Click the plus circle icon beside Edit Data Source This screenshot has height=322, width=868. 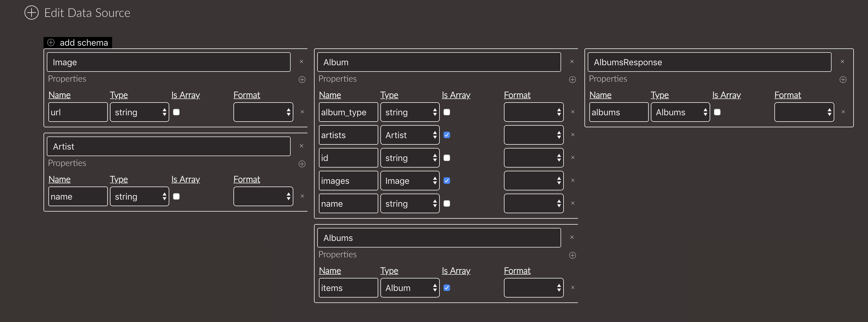click(31, 13)
